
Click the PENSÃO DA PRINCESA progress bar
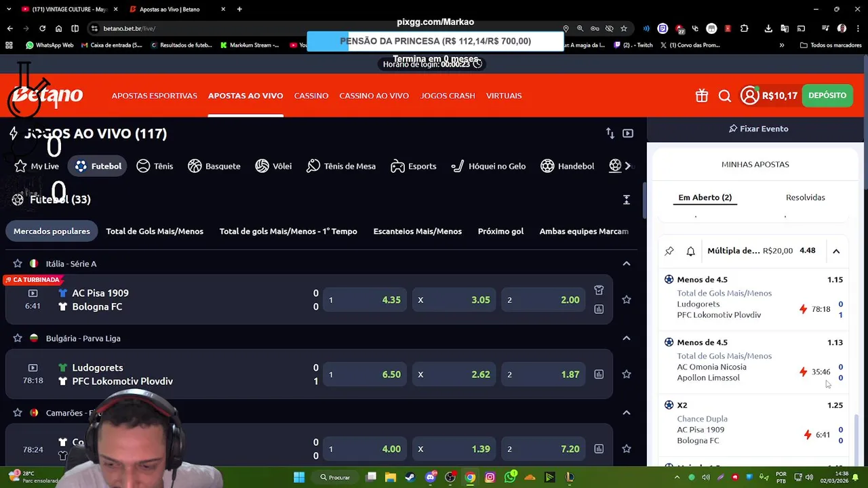click(435, 41)
